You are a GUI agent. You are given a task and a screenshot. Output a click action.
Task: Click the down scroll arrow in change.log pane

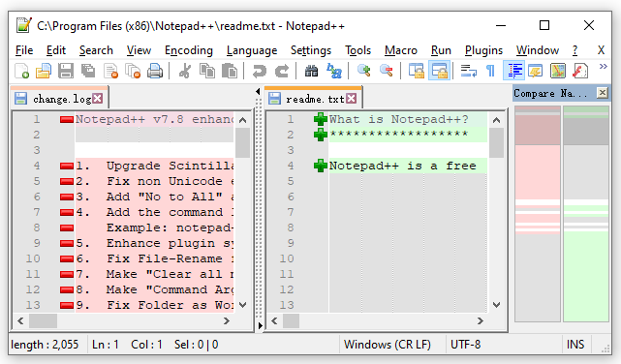243,305
